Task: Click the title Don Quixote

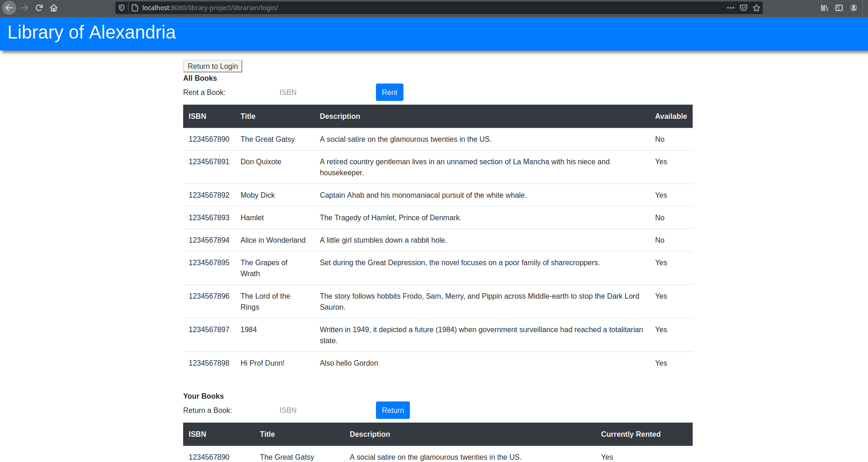Action: (x=261, y=162)
